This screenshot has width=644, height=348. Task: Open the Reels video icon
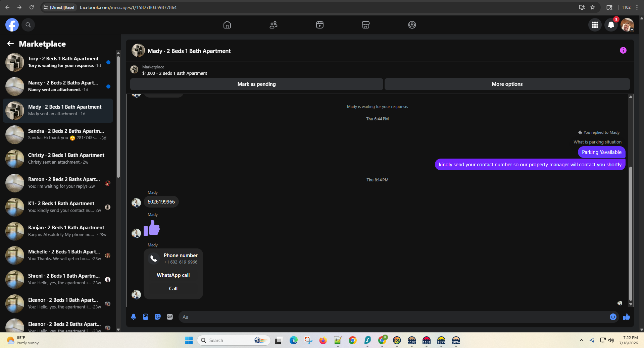click(x=320, y=25)
